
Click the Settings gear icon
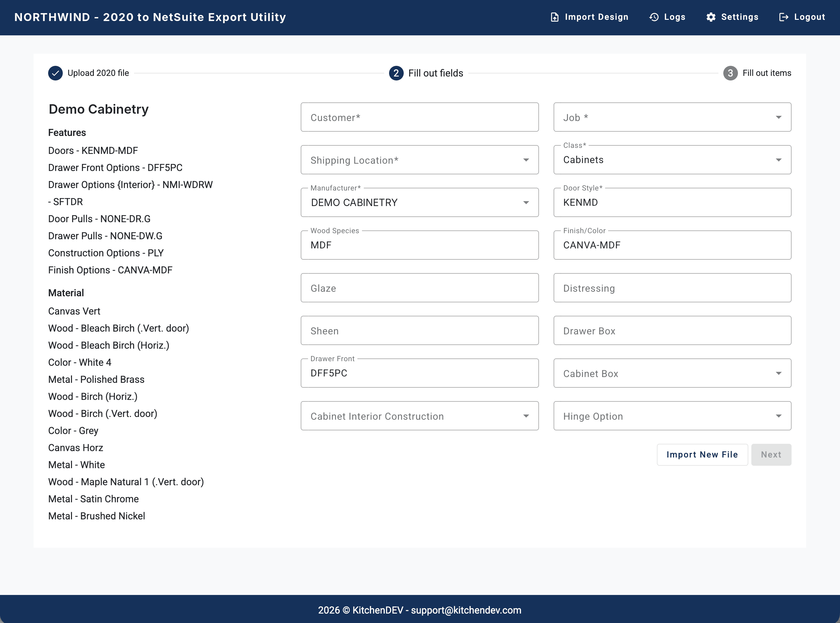pos(711,17)
